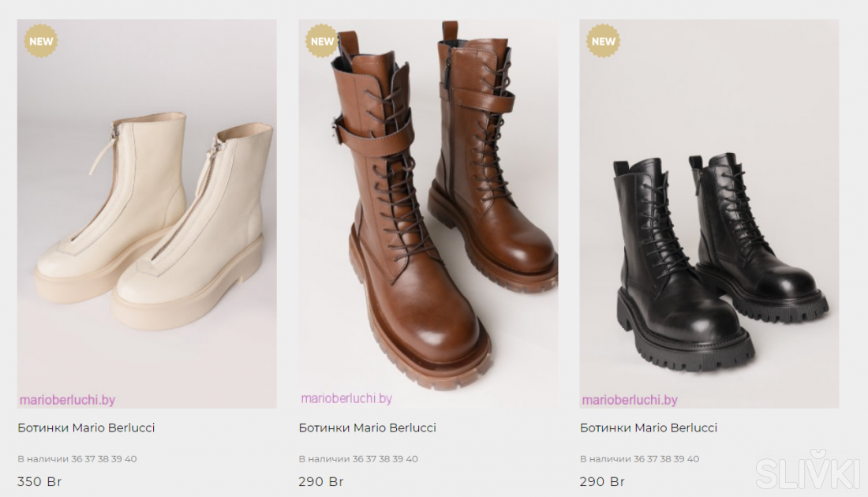Click marioberluchi.by text on black boots image
This screenshot has height=497, width=868.
click(x=630, y=400)
